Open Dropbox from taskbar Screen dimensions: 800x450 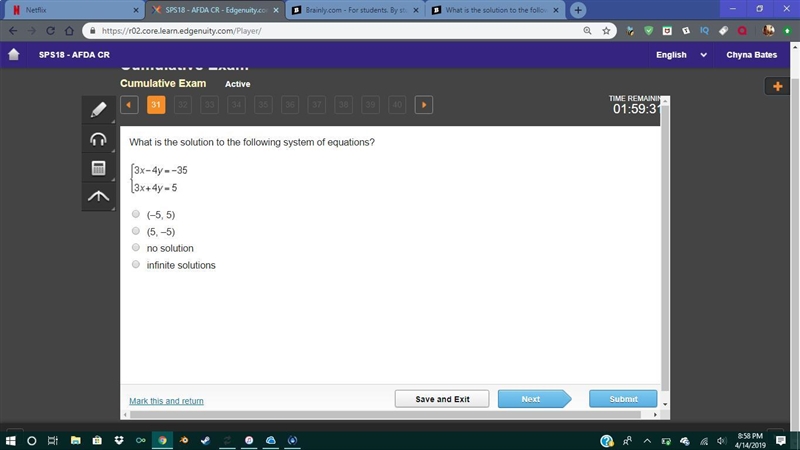click(119, 440)
